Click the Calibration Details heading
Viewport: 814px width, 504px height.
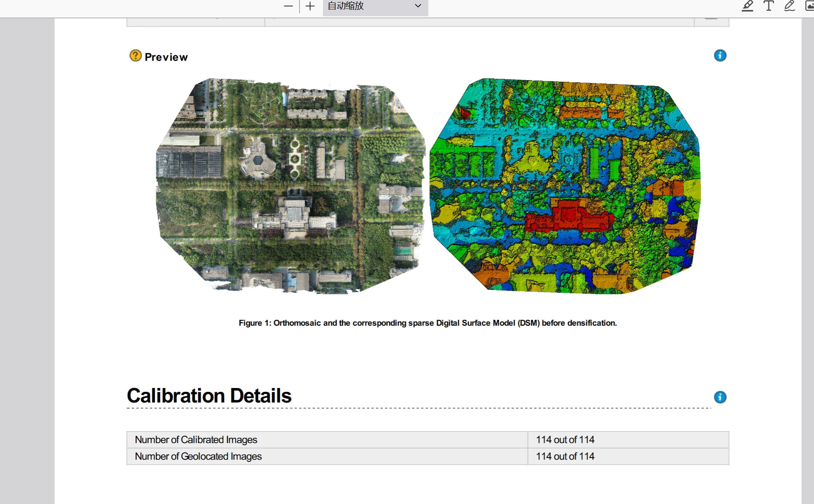pos(209,396)
